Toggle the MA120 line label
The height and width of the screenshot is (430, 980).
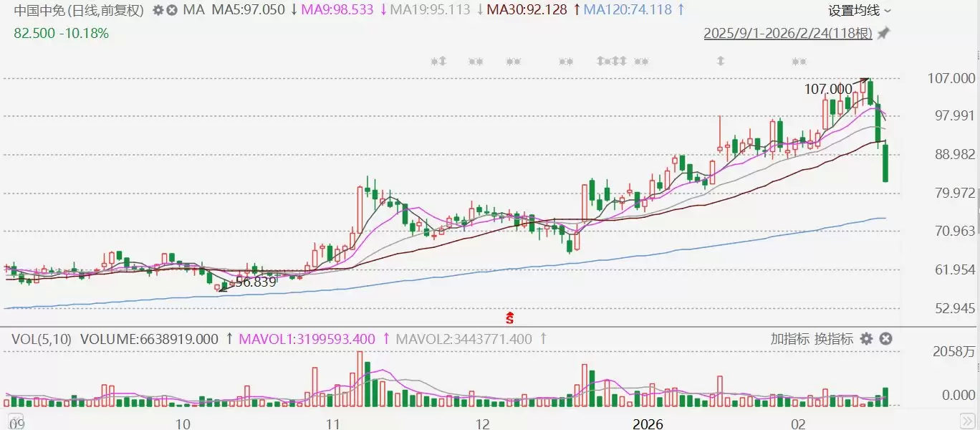tap(627, 11)
